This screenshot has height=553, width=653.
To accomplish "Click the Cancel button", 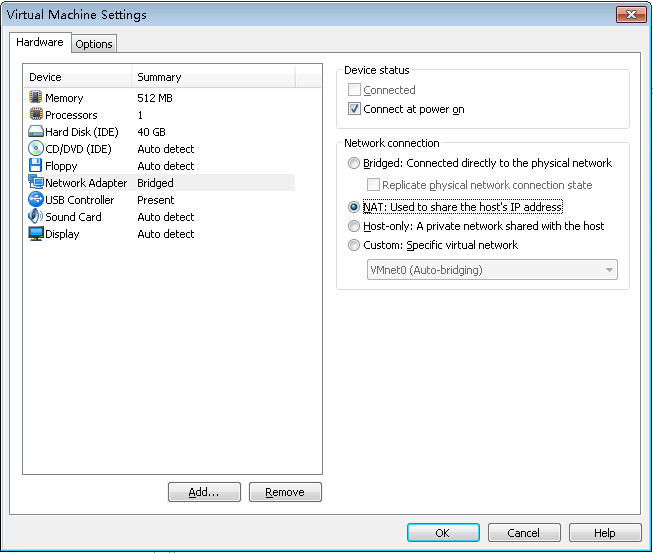I will (524, 533).
